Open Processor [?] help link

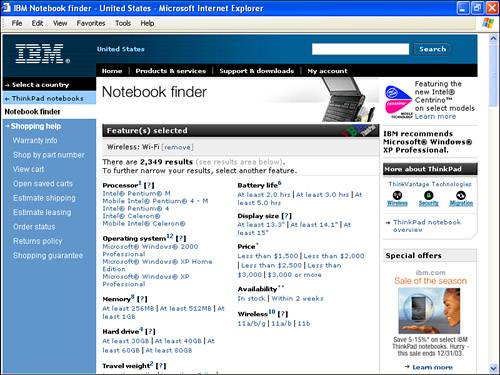[x=149, y=185]
